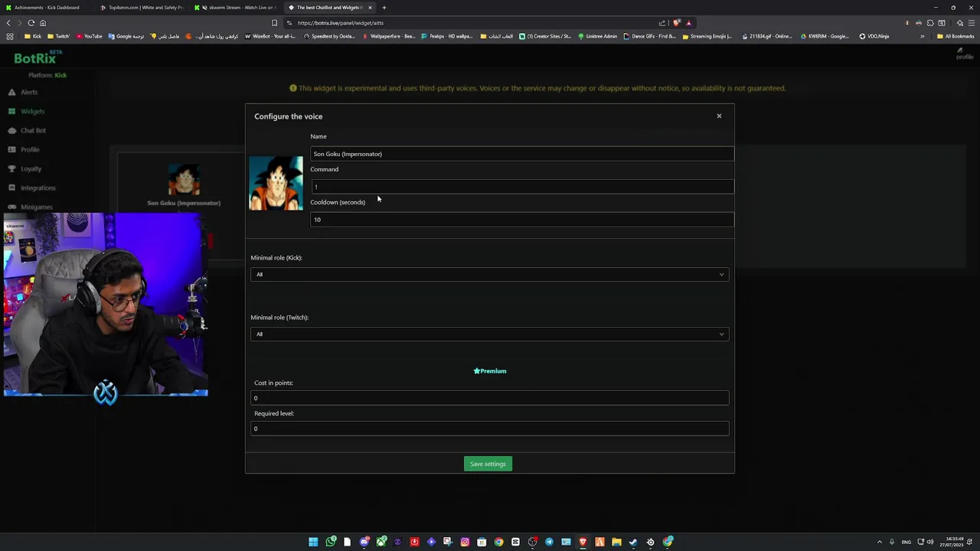Edit the Cost in points field
This screenshot has width=980, height=551.
(x=489, y=398)
